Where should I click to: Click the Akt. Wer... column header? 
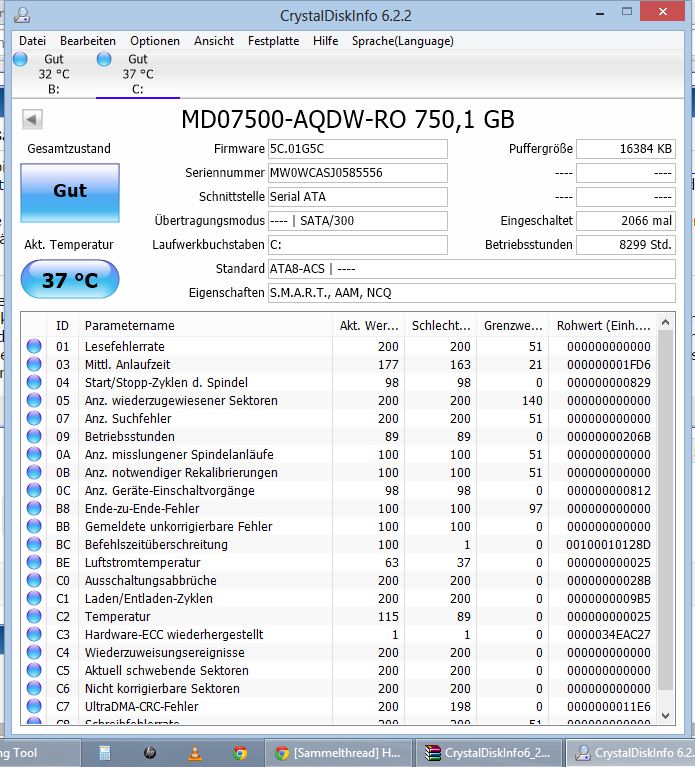pyautogui.click(x=369, y=326)
